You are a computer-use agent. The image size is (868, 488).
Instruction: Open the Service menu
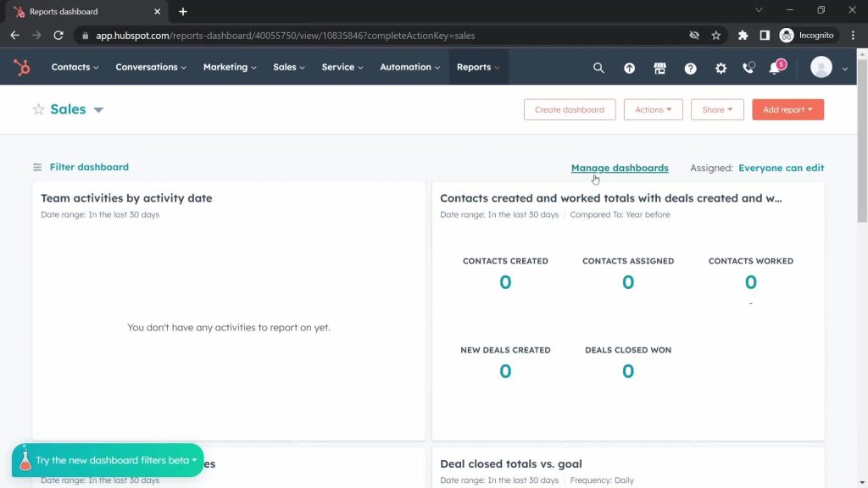(x=342, y=67)
